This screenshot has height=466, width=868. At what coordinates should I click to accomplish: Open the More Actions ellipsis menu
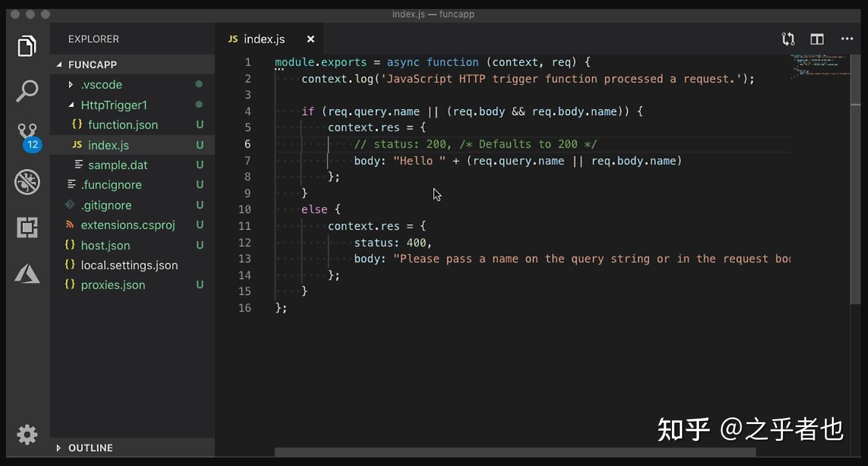(847, 39)
